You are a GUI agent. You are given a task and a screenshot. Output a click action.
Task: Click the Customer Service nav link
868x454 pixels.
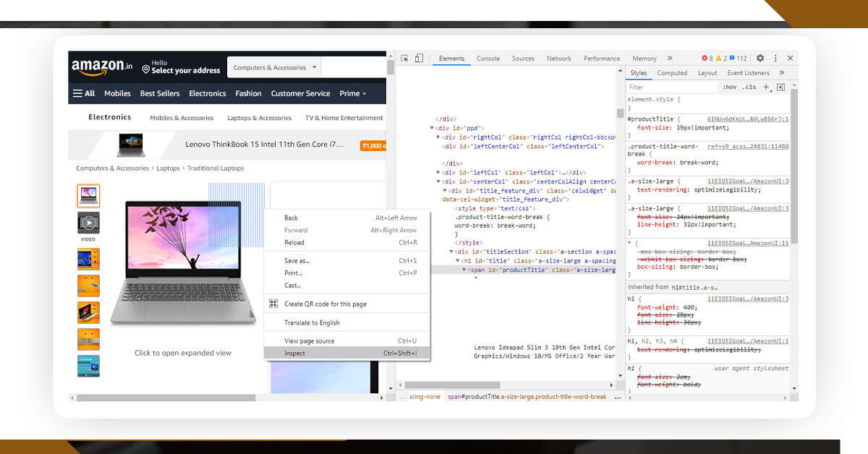[300, 93]
